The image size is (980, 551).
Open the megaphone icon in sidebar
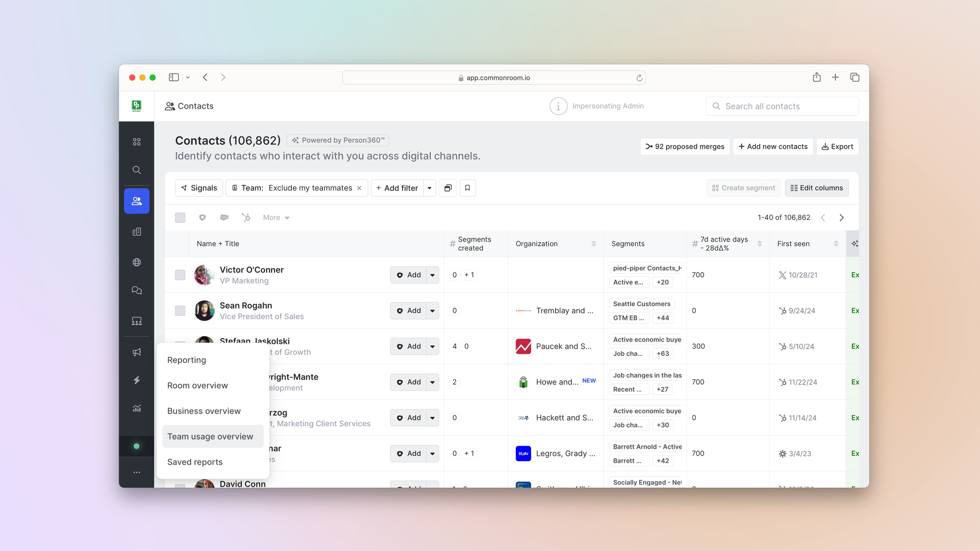coord(137,352)
